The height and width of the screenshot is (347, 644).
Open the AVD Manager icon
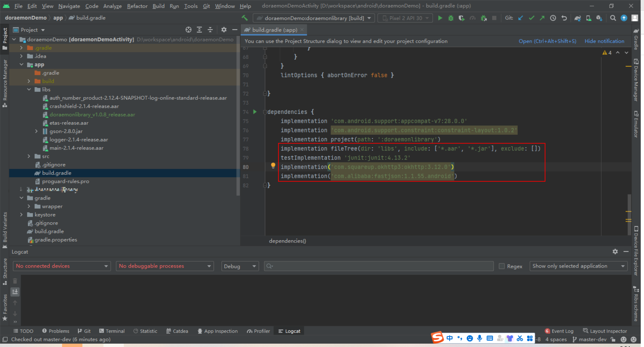pyautogui.click(x=589, y=18)
